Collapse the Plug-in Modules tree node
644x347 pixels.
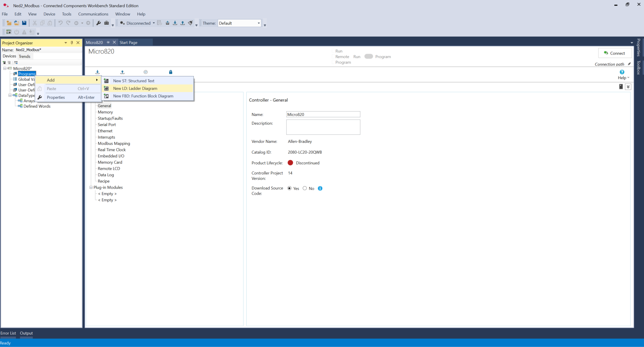point(91,187)
